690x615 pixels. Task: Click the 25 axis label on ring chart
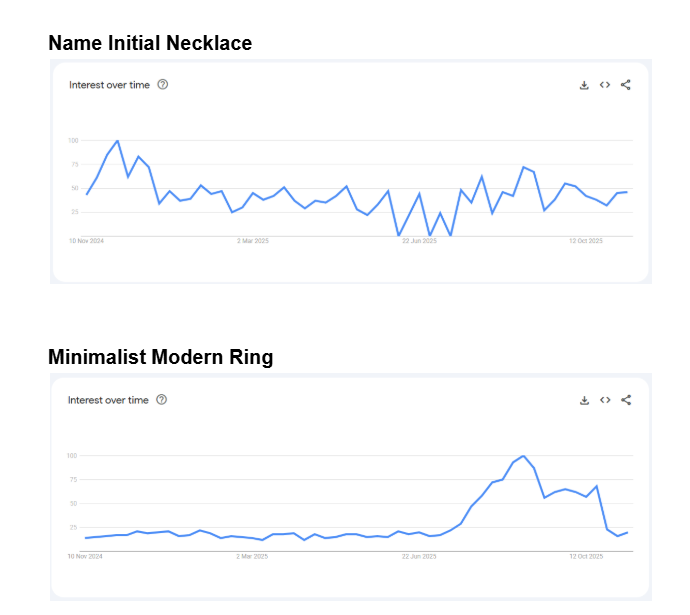pyautogui.click(x=72, y=527)
